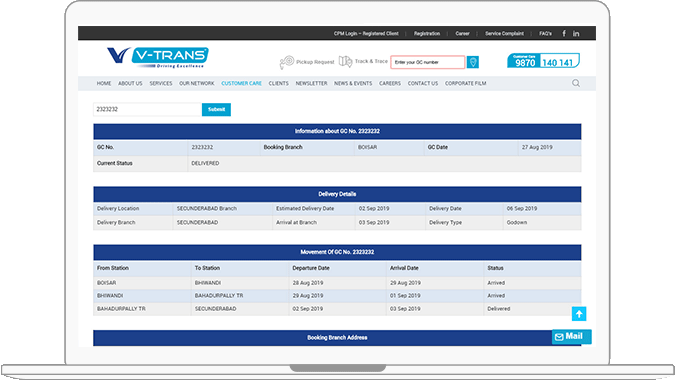Image resolution: width=675 pixels, height=380 pixels.
Task: Select SECUNDERABAD Branch delivery location value
Action: tap(207, 208)
